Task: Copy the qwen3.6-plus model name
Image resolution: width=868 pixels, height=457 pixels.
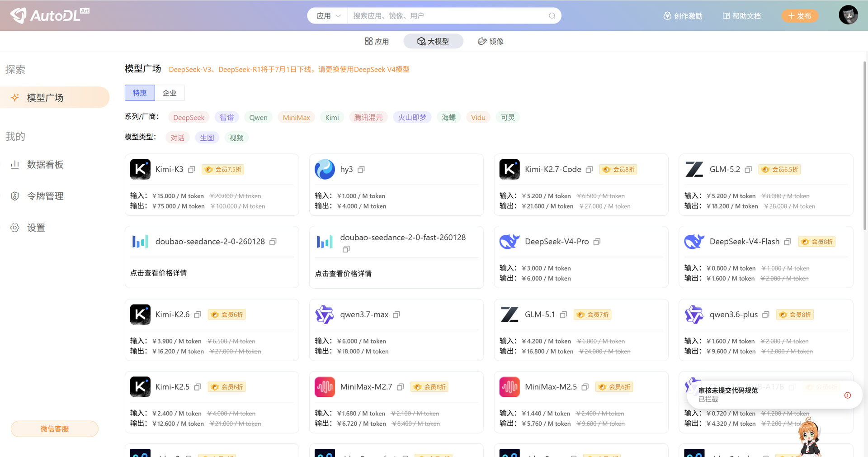Action: tap(766, 315)
